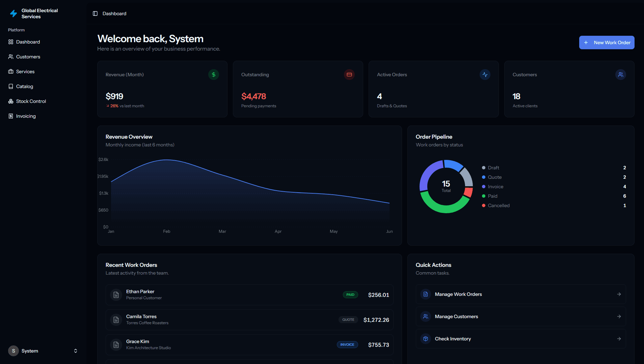Click the Recent Work Orders heading
Viewport: 644px width, 364px height.
[131, 265]
